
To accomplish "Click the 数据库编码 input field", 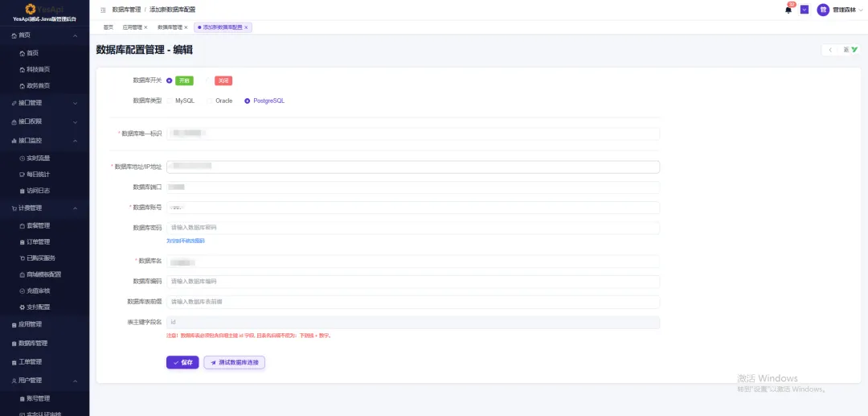I will tap(413, 282).
